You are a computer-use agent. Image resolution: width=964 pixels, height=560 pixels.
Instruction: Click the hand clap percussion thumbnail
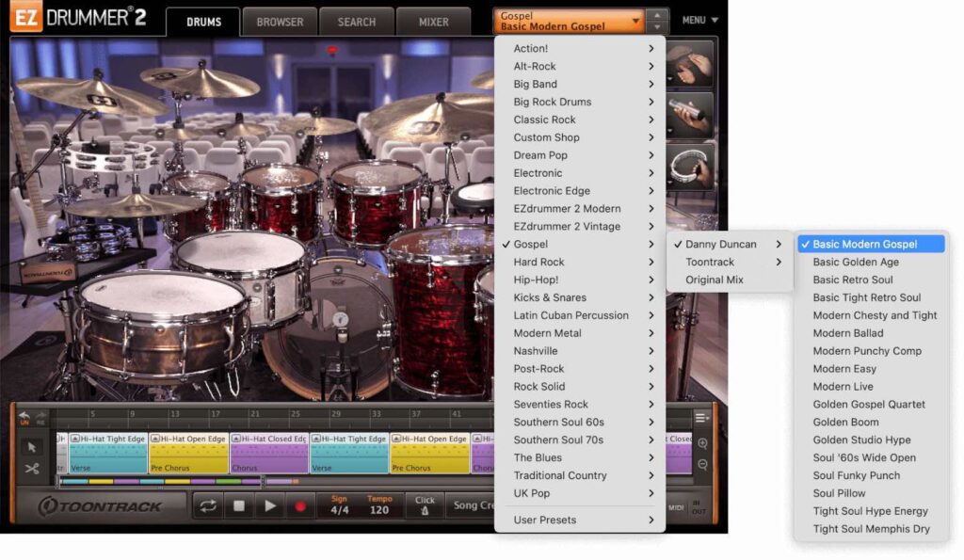pos(690,65)
